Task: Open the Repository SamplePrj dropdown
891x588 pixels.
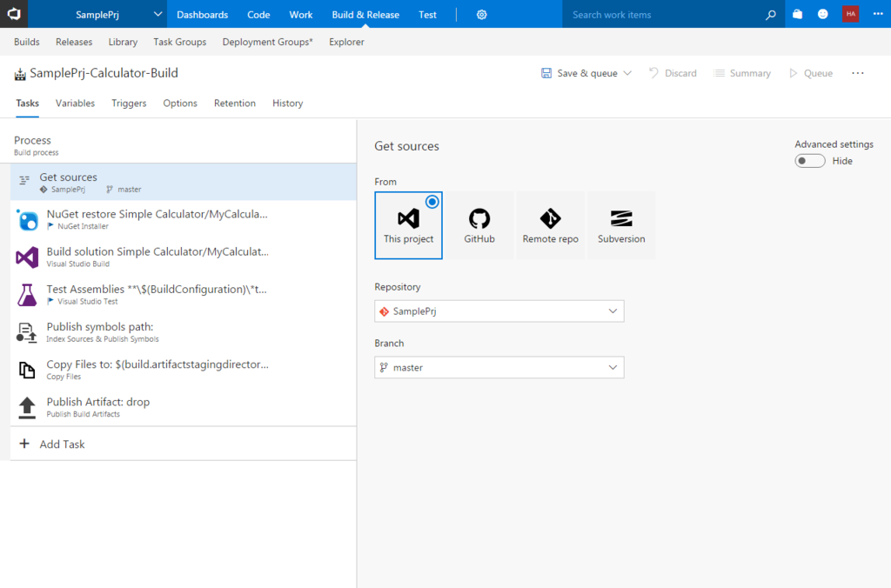Action: [499, 311]
